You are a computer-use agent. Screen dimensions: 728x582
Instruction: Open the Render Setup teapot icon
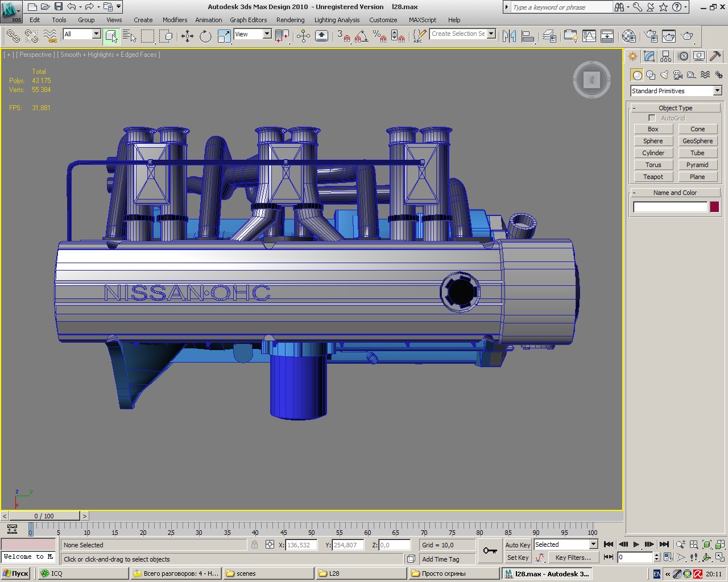coord(651,36)
